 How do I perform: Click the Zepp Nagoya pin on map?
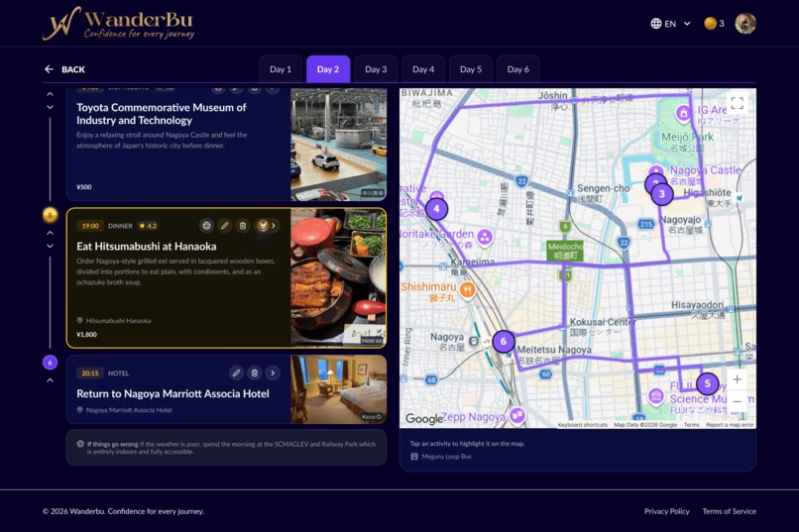coord(517,415)
